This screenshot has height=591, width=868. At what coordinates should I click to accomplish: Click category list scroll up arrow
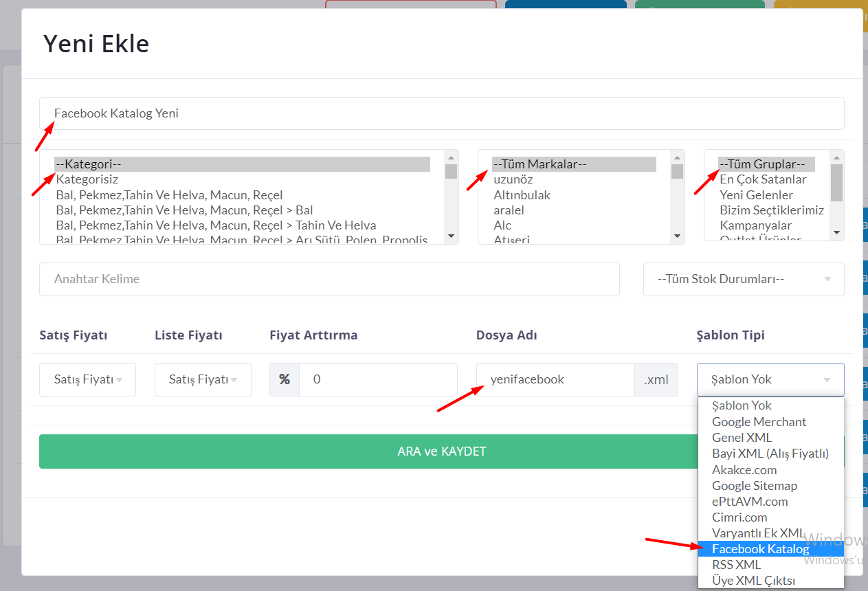point(451,157)
